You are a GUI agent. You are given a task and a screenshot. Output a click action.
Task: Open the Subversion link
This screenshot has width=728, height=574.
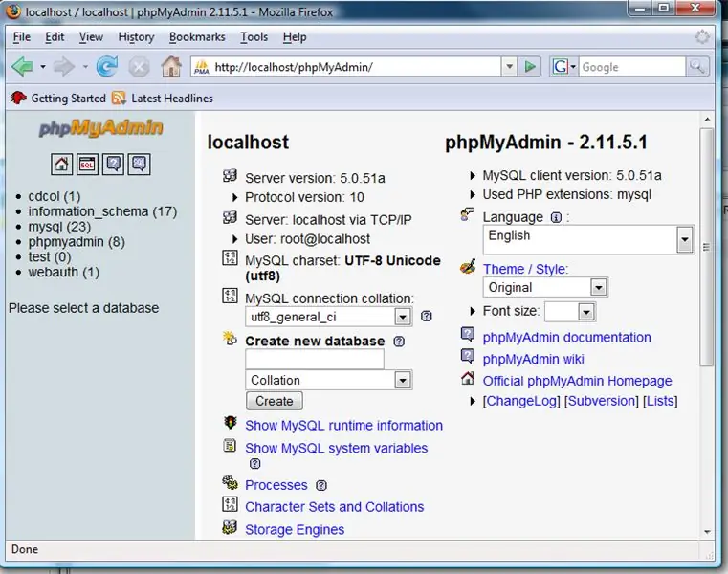click(x=602, y=401)
